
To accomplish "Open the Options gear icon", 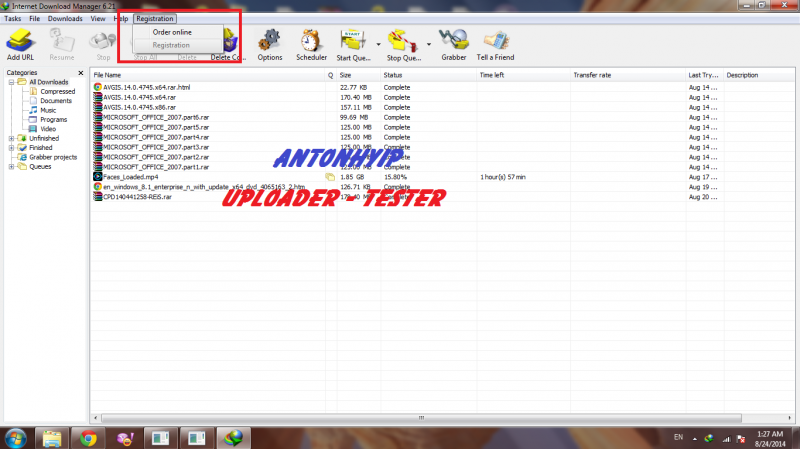I will click(269, 44).
